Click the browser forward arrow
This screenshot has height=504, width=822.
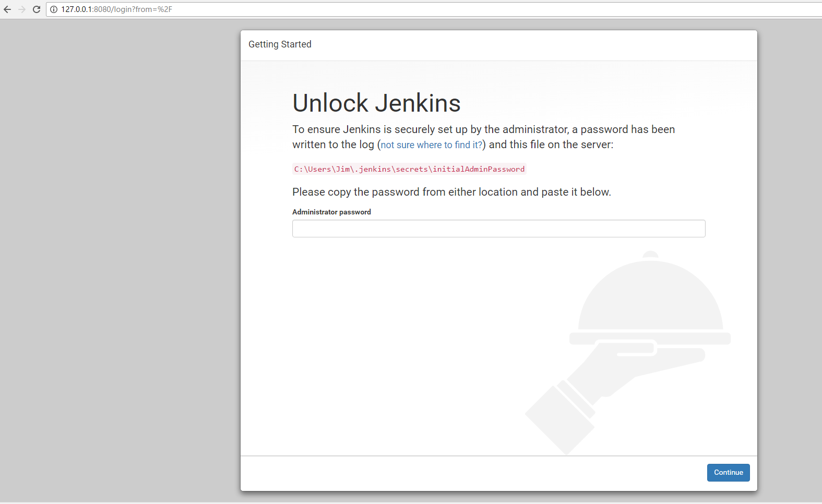[22, 9]
